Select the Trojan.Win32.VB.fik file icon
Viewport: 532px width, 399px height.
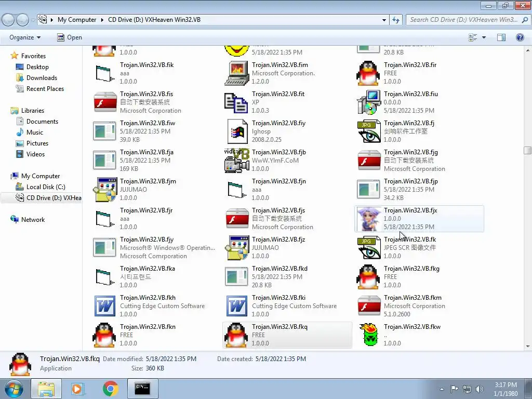104,73
